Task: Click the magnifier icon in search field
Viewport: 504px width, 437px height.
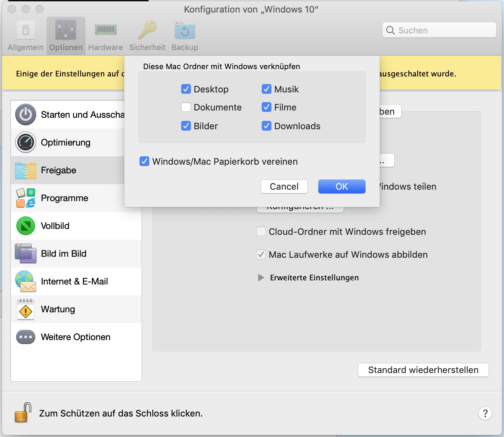Action: coord(390,30)
